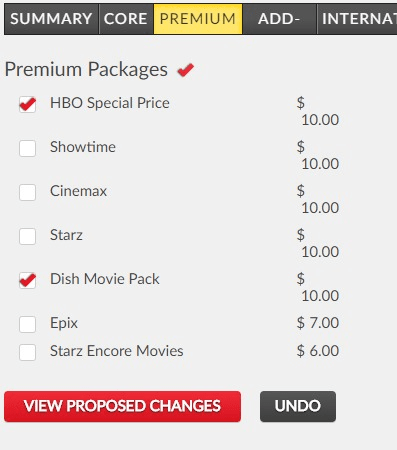Click View Proposed Changes button
The height and width of the screenshot is (450, 397).
(x=122, y=406)
